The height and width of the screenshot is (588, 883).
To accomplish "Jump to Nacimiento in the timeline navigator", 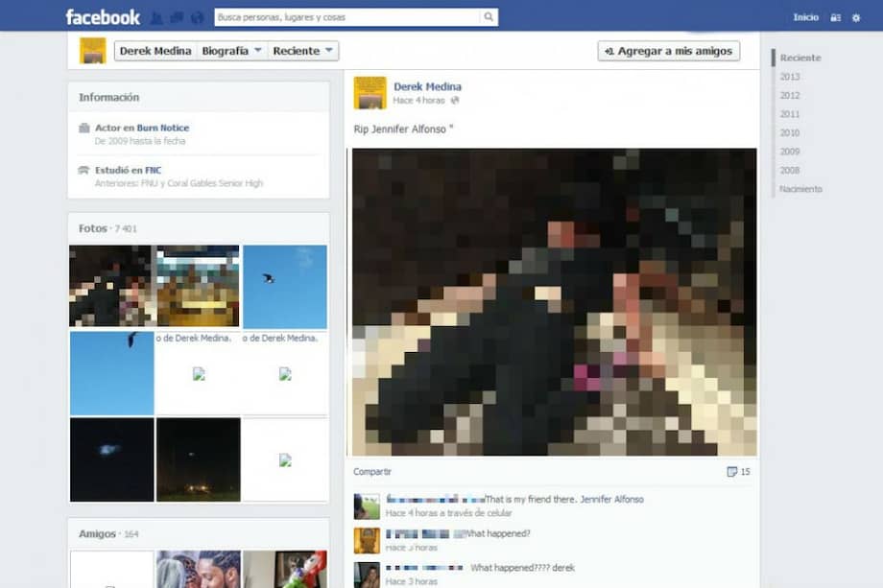I will point(800,189).
